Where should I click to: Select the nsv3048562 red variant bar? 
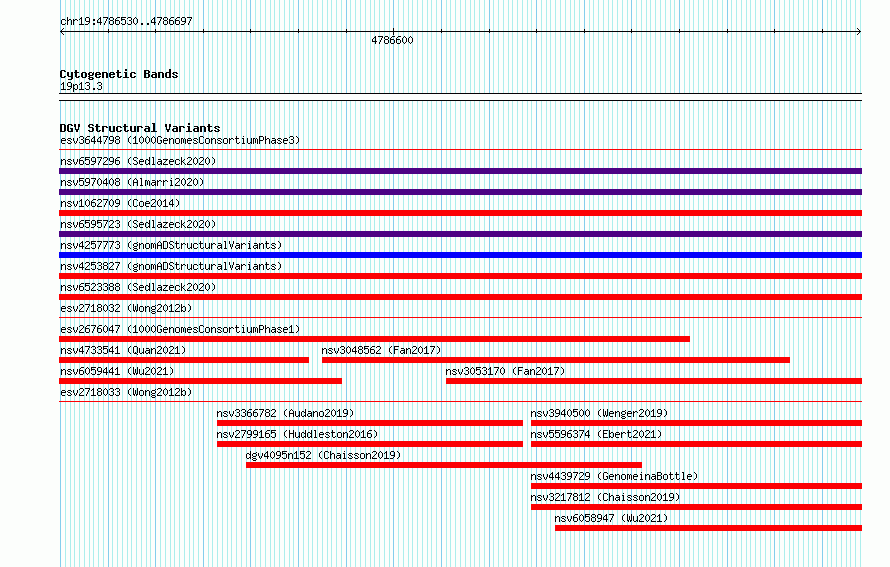tap(556, 360)
